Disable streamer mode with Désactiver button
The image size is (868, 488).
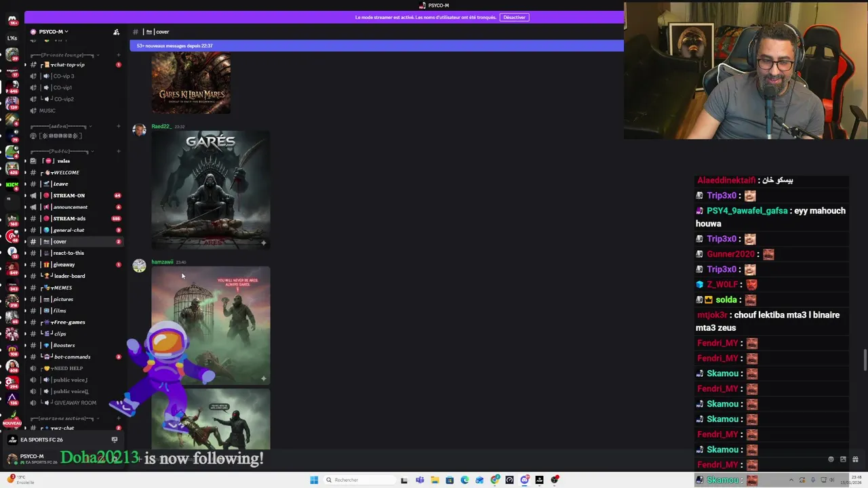(514, 17)
